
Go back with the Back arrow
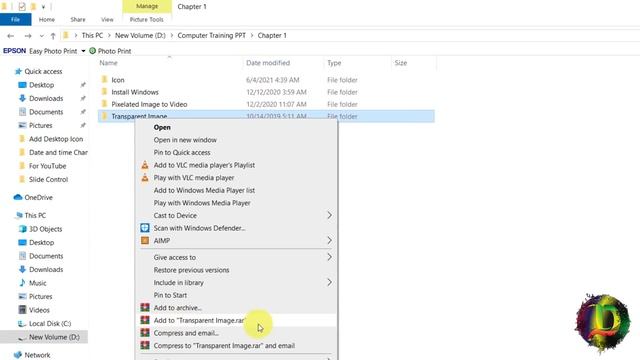click(x=11, y=36)
